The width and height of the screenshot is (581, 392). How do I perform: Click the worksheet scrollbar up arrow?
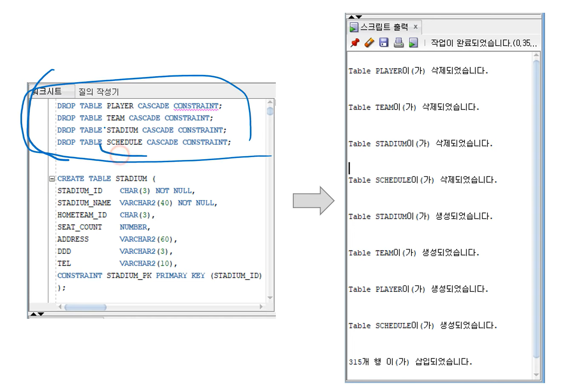(x=270, y=102)
